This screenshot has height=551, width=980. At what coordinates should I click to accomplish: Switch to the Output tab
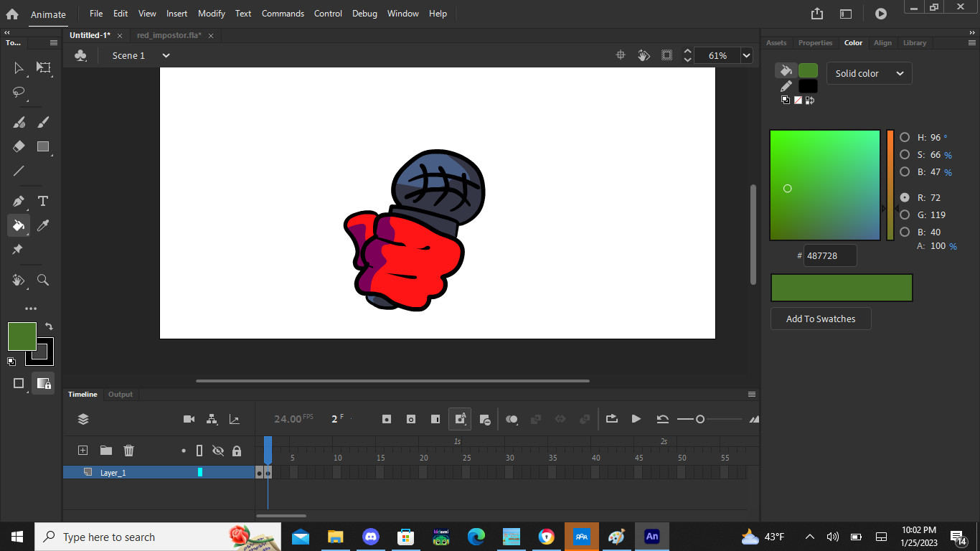(x=121, y=395)
